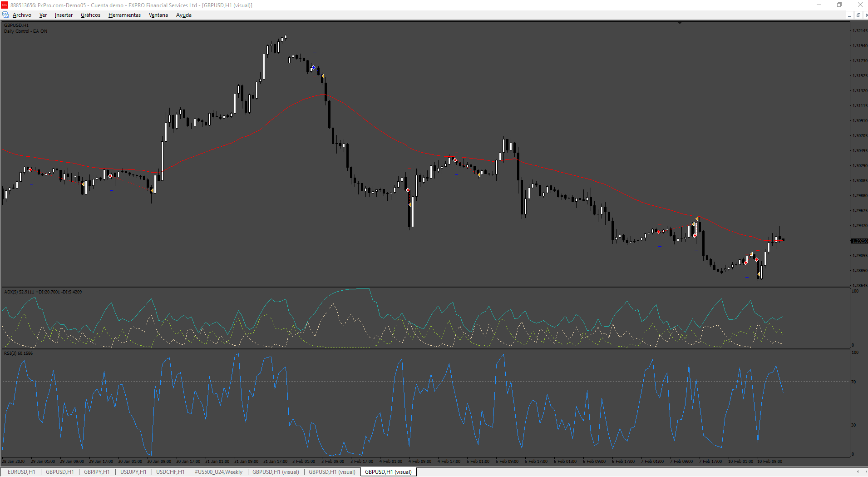Switch to the USDJPY,H1 chart tab
The height and width of the screenshot is (477, 868).
(x=133, y=472)
